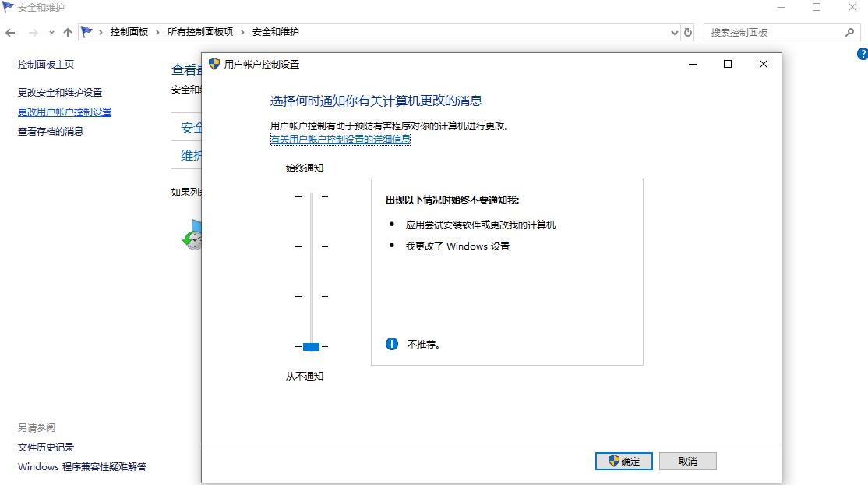Click the UAC shield icon in dialog title
Viewport: 868px width, 485px height.
click(214, 64)
